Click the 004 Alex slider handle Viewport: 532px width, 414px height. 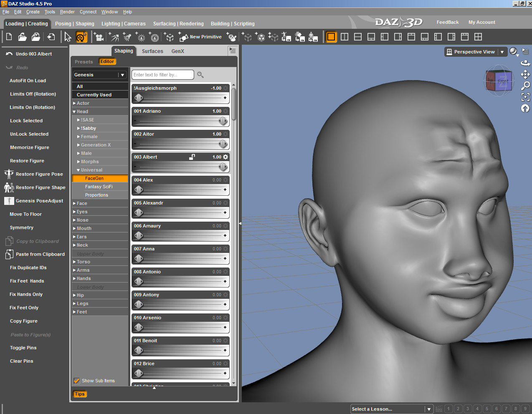(x=139, y=189)
